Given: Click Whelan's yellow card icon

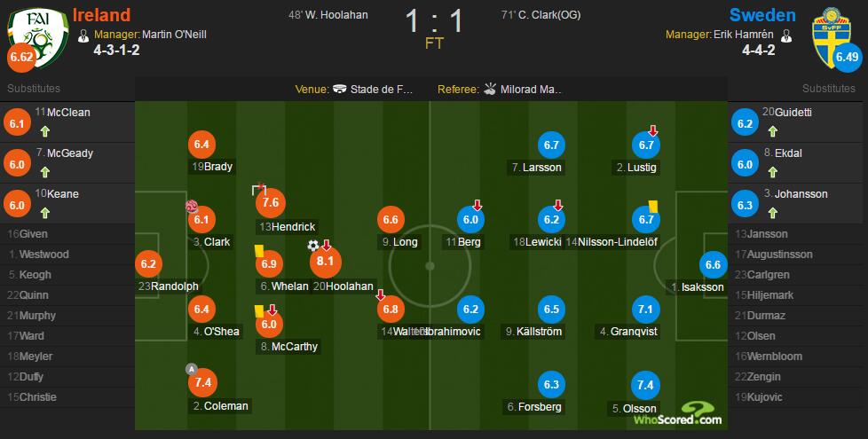Looking at the screenshot, I should pyautogui.click(x=258, y=251).
